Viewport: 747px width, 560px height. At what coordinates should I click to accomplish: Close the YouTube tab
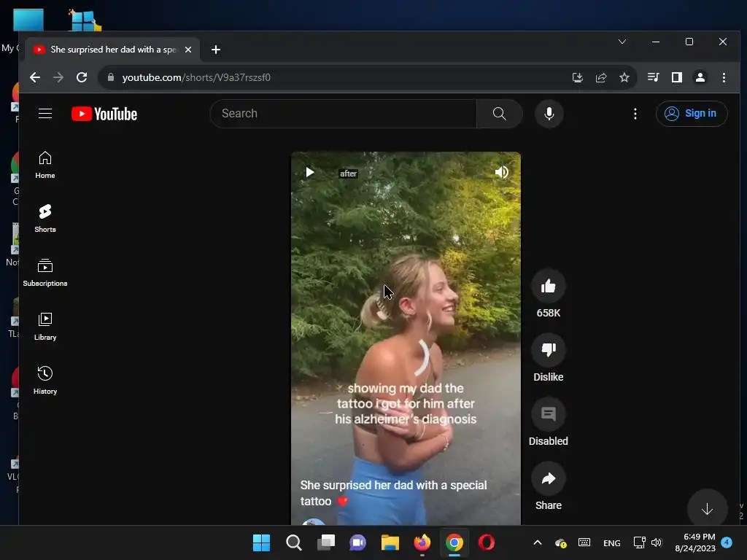click(188, 50)
